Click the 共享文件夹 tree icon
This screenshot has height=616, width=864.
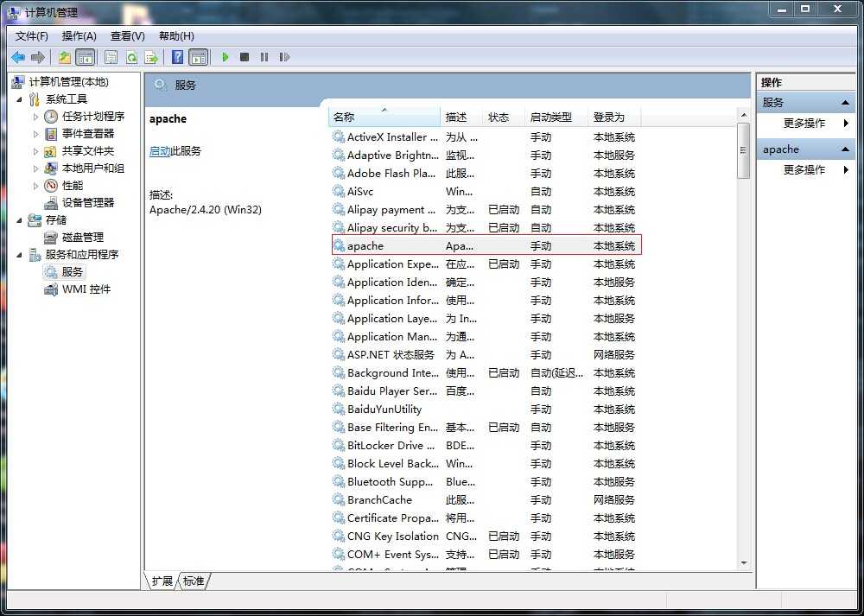click(x=51, y=151)
